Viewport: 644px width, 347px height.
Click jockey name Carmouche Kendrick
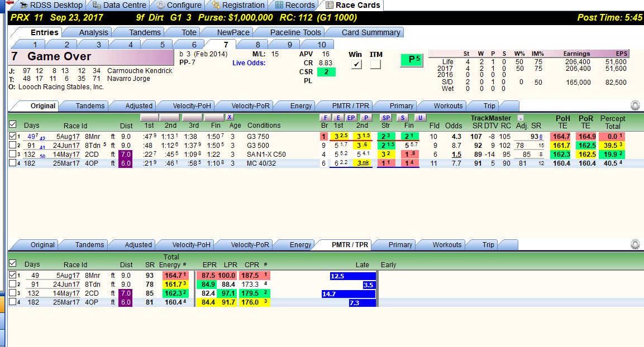pos(140,70)
